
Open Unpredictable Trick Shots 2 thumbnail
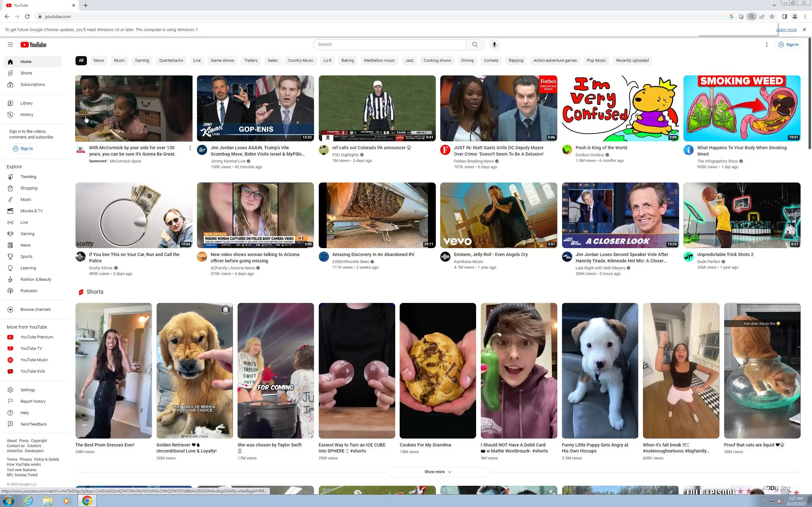coord(742,215)
